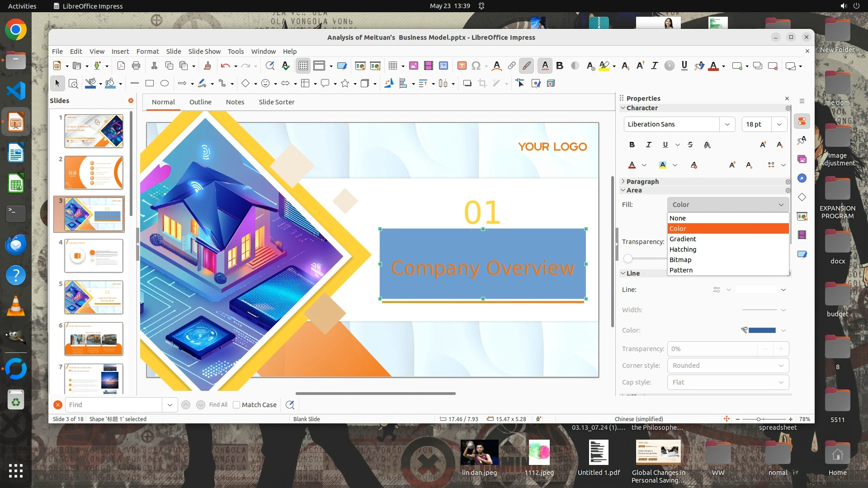Click the Outline view tab

(200, 102)
